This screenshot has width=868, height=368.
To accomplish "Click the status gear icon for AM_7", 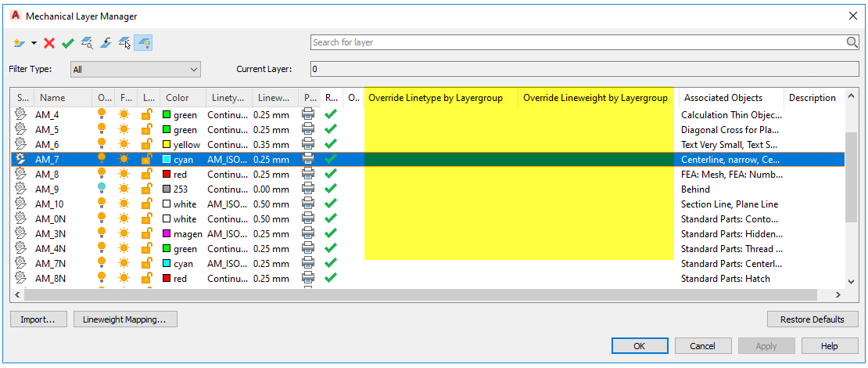I will 20,159.
